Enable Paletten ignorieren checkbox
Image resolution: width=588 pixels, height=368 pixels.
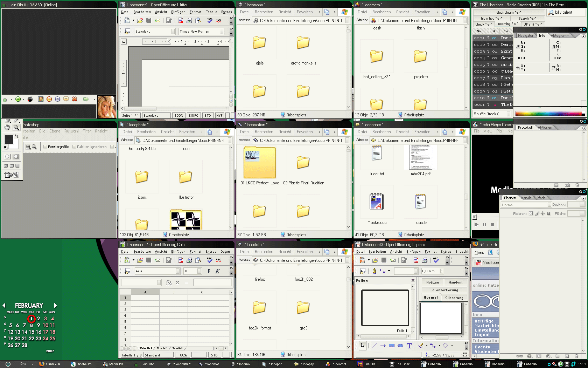click(x=74, y=147)
